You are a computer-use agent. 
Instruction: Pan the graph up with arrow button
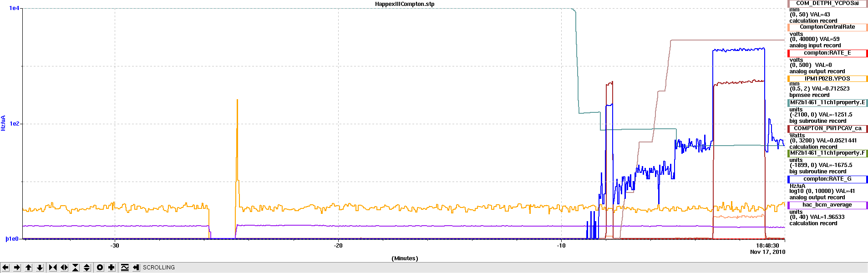(28, 268)
